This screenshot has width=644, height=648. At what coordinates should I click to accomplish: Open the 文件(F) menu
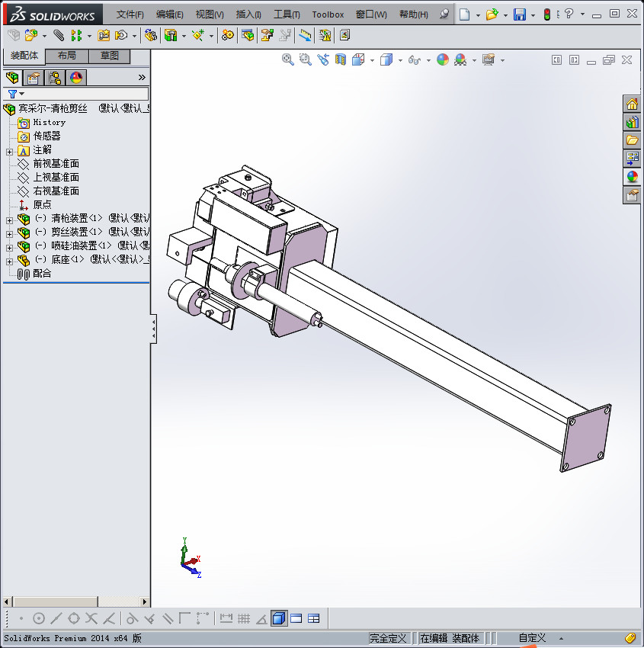click(130, 14)
